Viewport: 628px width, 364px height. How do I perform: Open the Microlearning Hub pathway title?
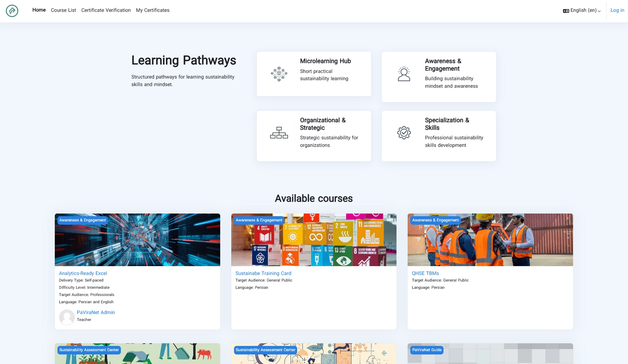pos(325,61)
